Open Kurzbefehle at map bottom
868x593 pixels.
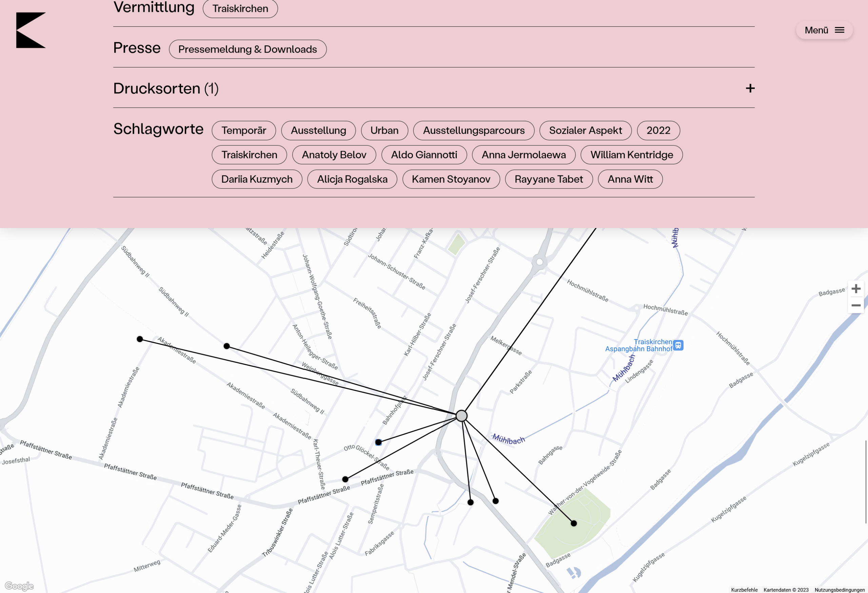(x=744, y=590)
